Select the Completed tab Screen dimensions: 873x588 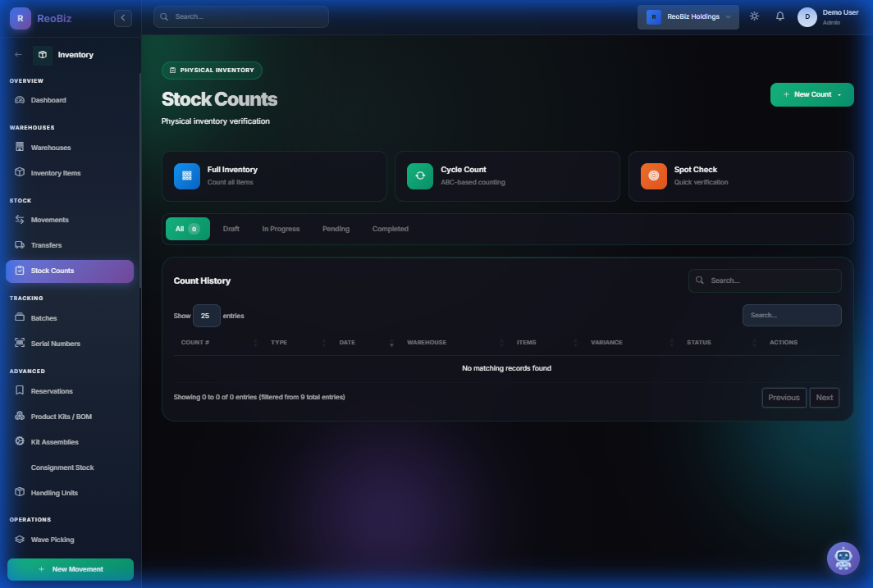pos(390,229)
